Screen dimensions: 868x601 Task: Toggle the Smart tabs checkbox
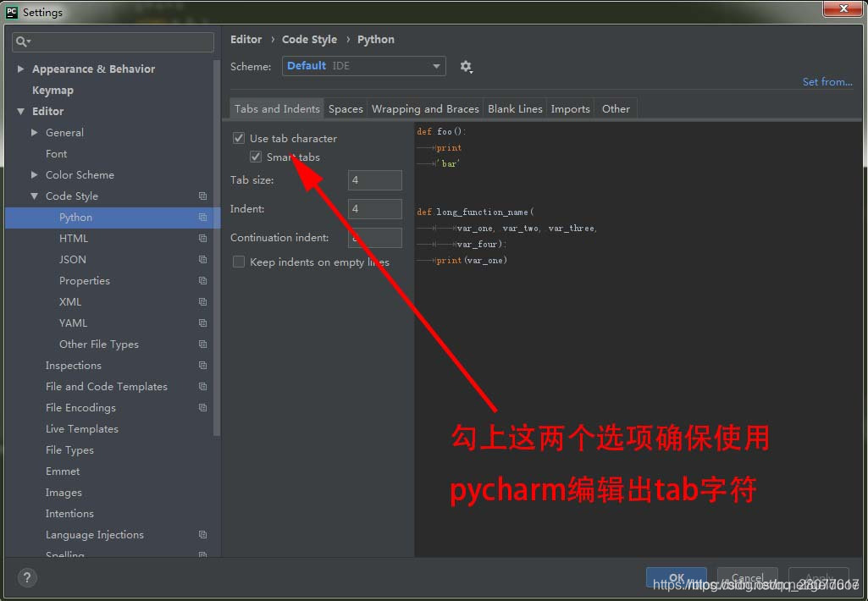tap(255, 157)
